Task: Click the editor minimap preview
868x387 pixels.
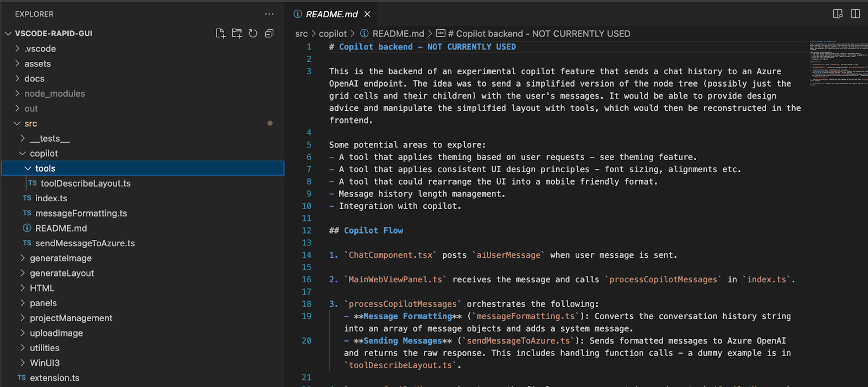Action: pos(838,62)
